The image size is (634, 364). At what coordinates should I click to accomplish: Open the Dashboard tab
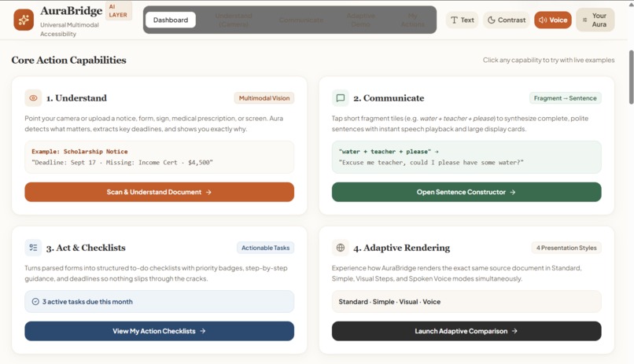click(171, 20)
